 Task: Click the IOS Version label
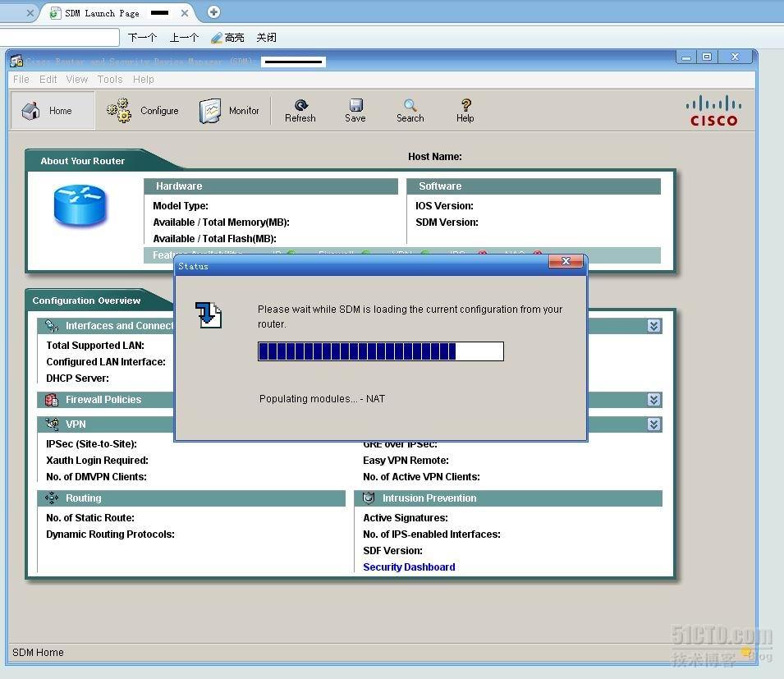tap(444, 205)
